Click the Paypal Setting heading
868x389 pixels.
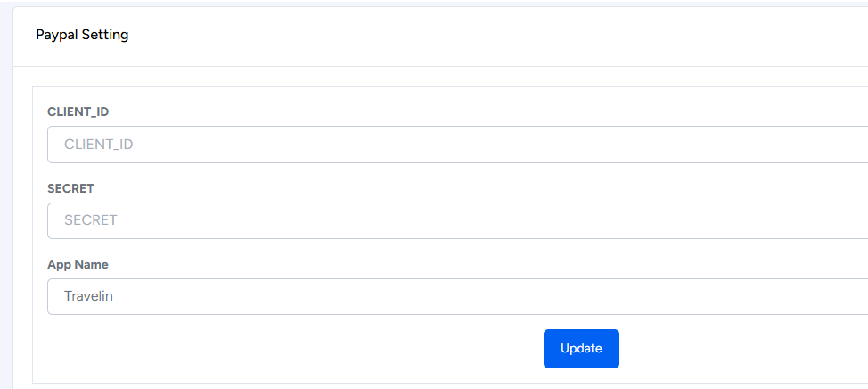tap(82, 35)
